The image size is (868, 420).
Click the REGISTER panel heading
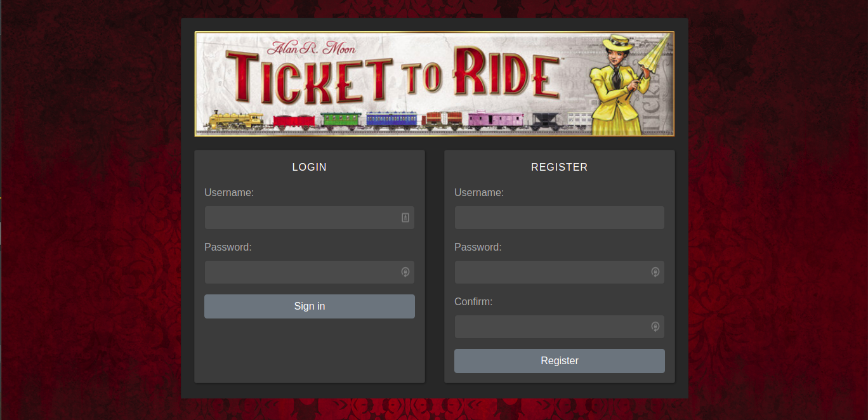(x=559, y=167)
